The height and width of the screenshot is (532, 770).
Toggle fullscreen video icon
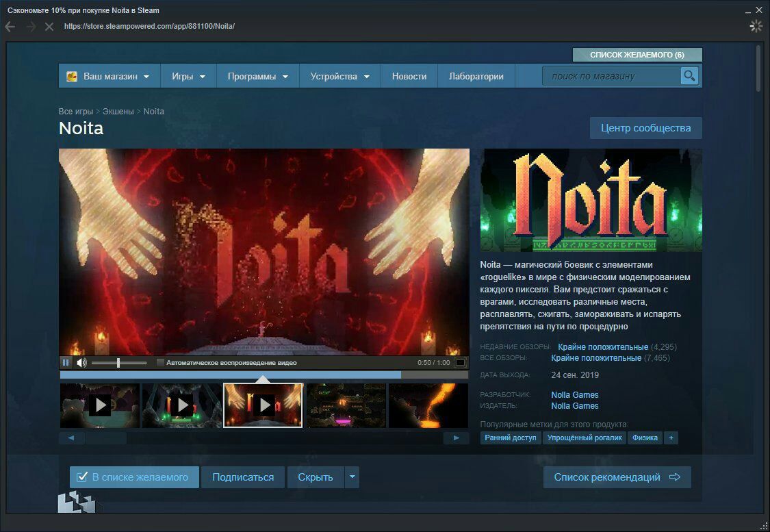(x=460, y=362)
